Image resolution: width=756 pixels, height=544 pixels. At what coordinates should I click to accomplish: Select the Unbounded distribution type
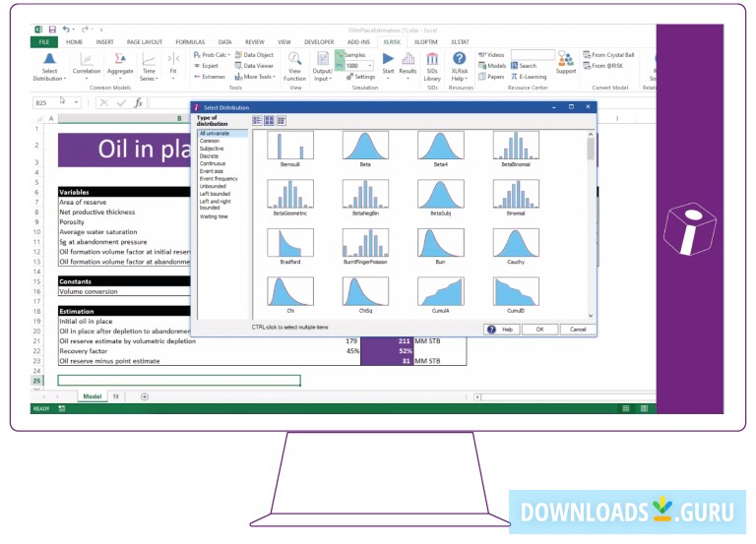(x=213, y=186)
